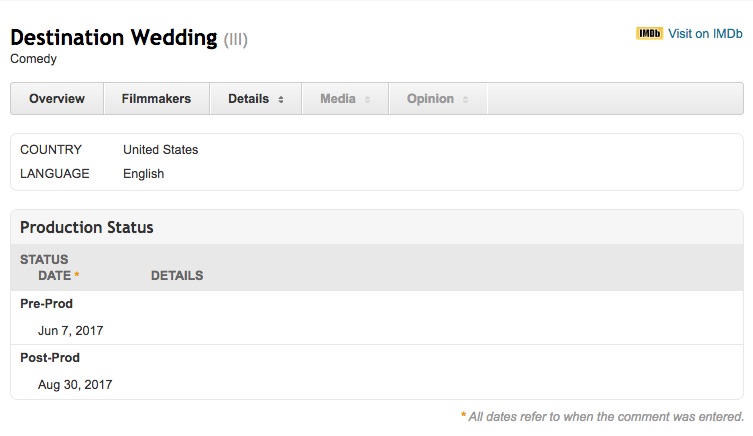Open the Filmmakers tab
Image resolution: width=753 pixels, height=436 pixels.
click(x=156, y=99)
